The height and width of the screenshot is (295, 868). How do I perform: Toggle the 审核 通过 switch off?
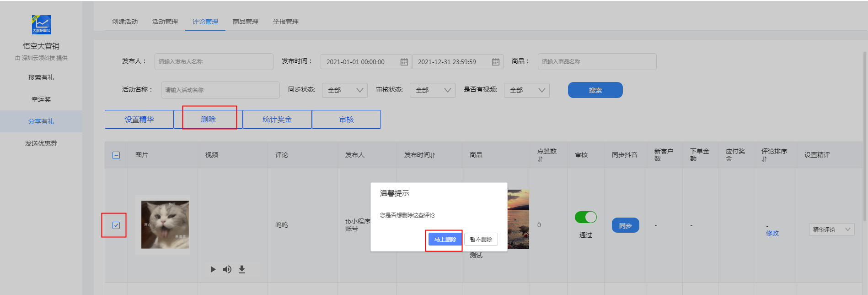(586, 217)
